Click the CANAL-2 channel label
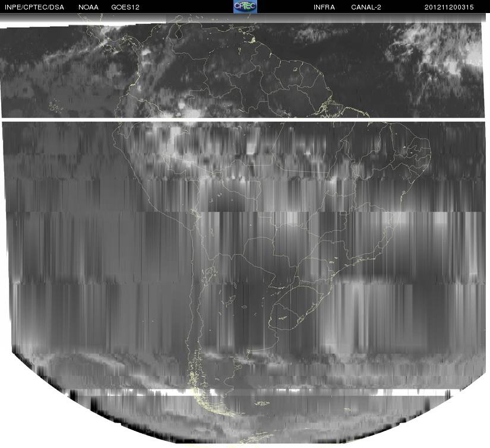Screen dimensions: 490x448 [366, 7]
